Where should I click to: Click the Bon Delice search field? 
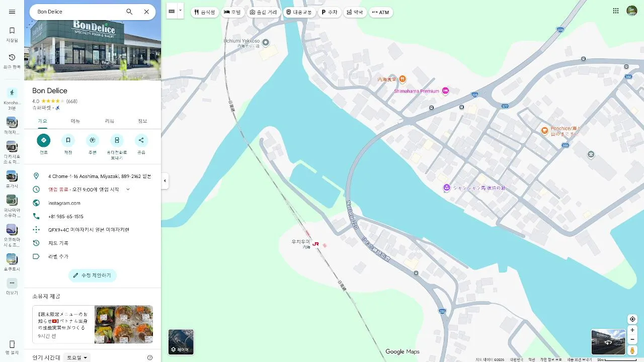click(x=78, y=12)
